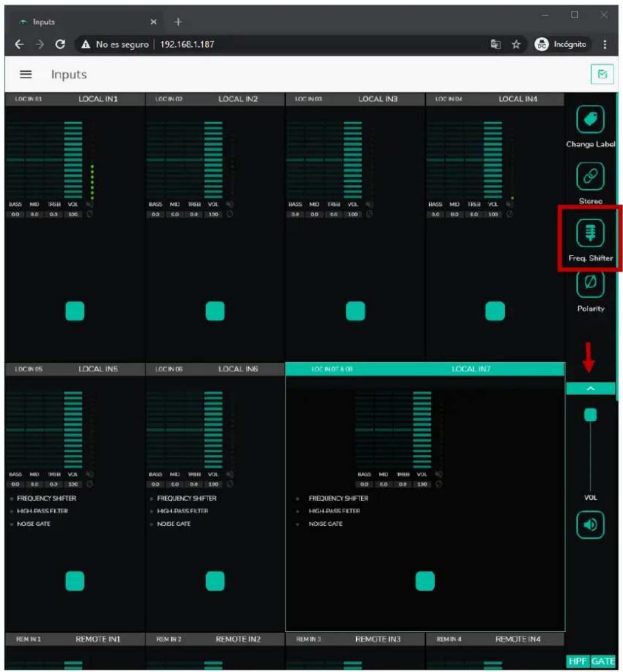Select the LOCAL IN5 channel header
Screen dimensions: 623x672
75,369
